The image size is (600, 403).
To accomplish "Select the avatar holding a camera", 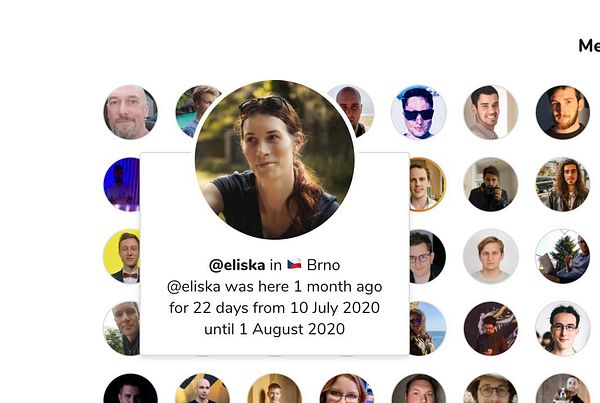I will pos(491,184).
